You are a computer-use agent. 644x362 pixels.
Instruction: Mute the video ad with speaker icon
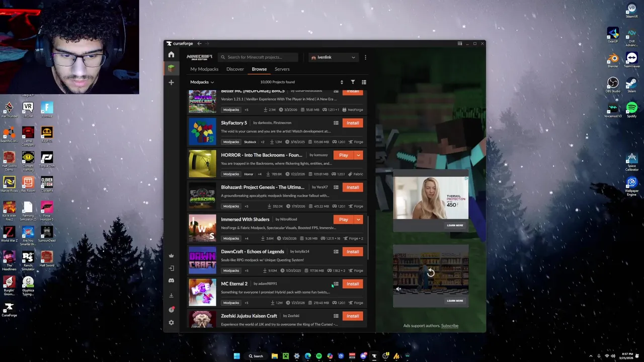point(398,289)
